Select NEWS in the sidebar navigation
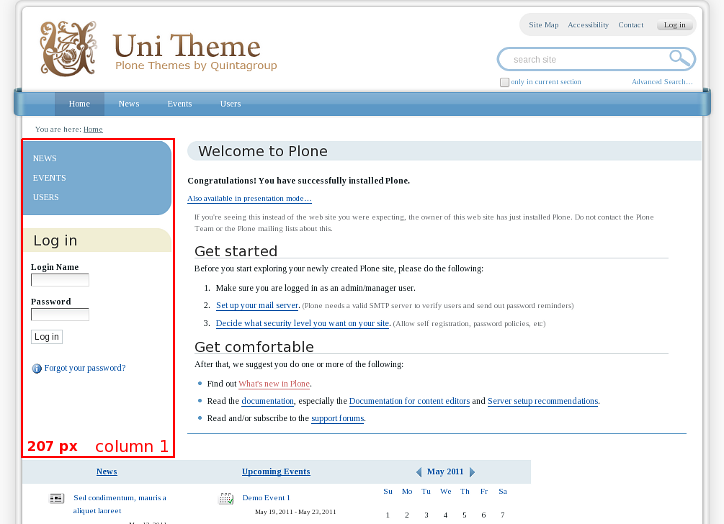The width and height of the screenshot is (724, 524). click(x=44, y=158)
